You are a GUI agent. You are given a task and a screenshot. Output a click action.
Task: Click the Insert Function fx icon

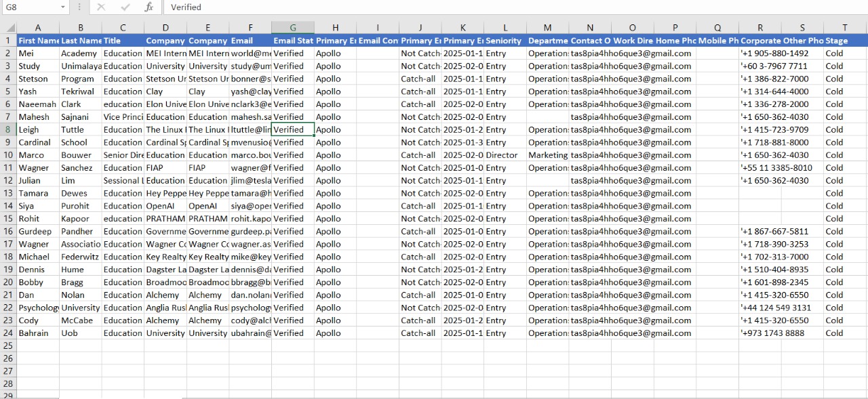coord(149,7)
